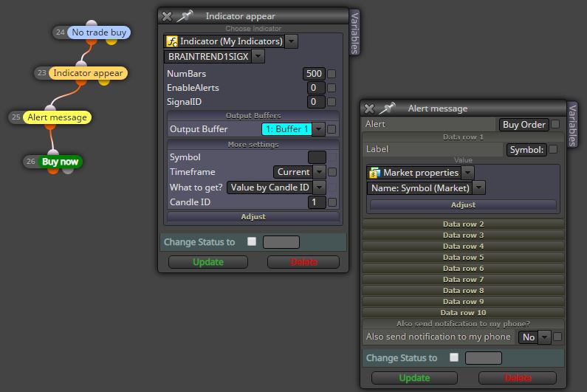Image resolution: width=587 pixels, height=392 pixels.
Task: Click Adjust in Indicator appear panel
Action: (253, 217)
